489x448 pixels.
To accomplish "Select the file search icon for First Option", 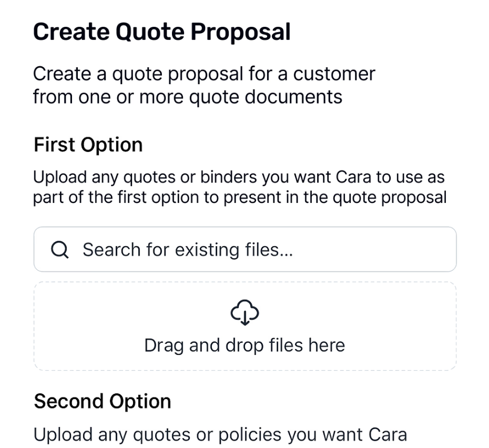I will 59,249.
